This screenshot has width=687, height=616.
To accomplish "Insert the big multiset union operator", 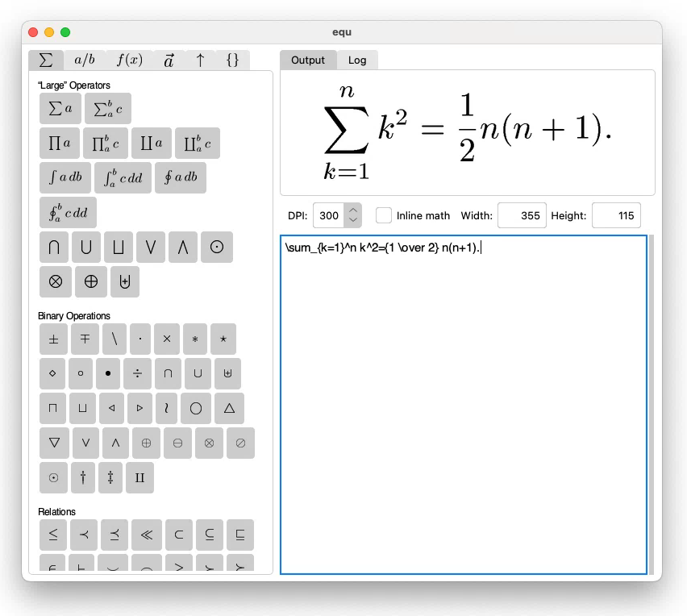I will click(x=125, y=281).
